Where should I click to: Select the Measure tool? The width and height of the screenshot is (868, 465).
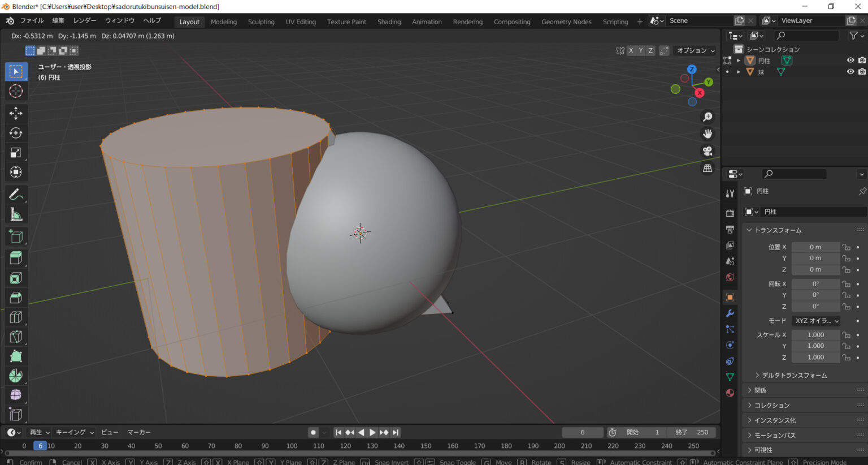click(x=16, y=214)
